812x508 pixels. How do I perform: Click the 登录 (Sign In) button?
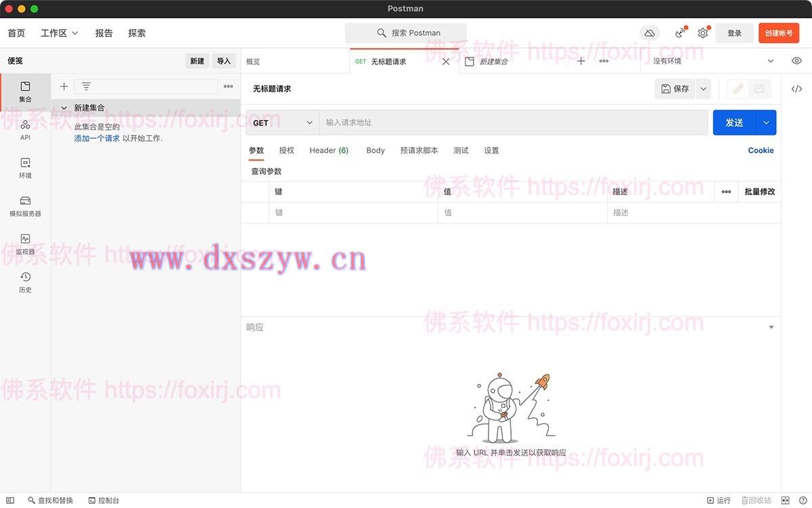pyautogui.click(x=734, y=33)
